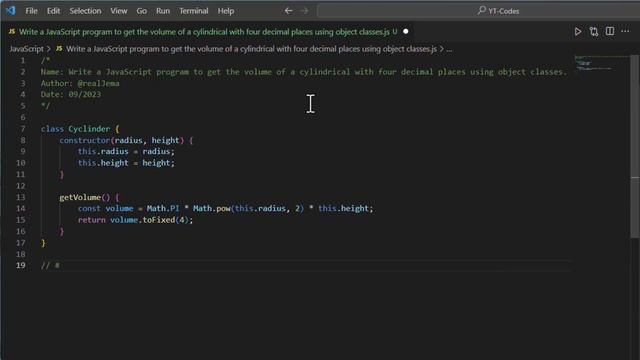
Task: Click line number 7
Action: 23,129
